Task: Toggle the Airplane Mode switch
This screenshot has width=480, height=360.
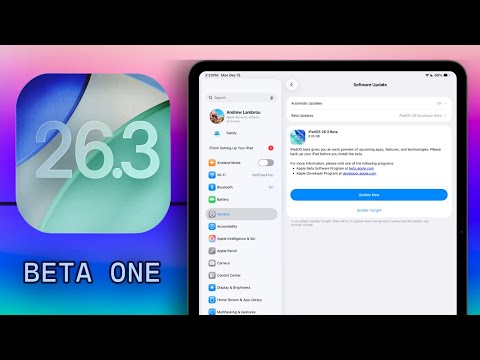Action: click(266, 163)
